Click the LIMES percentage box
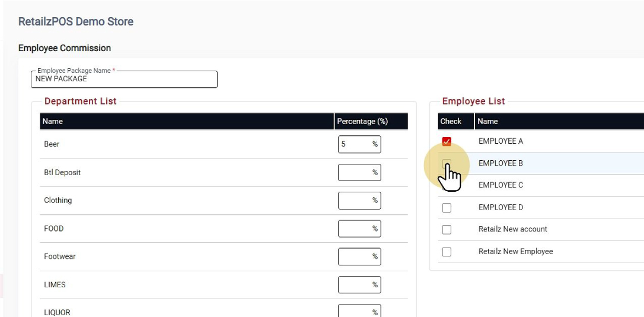 coord(355,285)
